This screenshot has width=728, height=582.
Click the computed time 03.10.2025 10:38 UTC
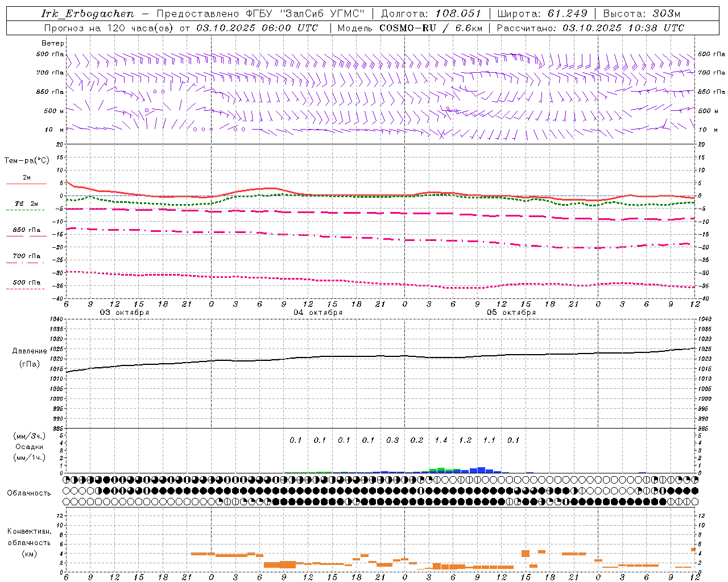click(x=623, y=28)
